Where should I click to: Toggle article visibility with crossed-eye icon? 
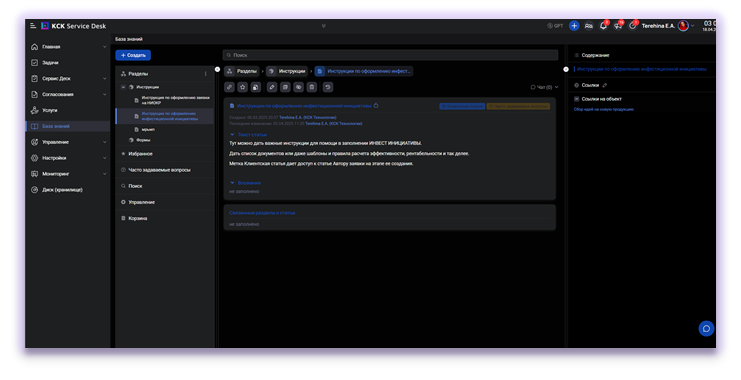point(299,87)
